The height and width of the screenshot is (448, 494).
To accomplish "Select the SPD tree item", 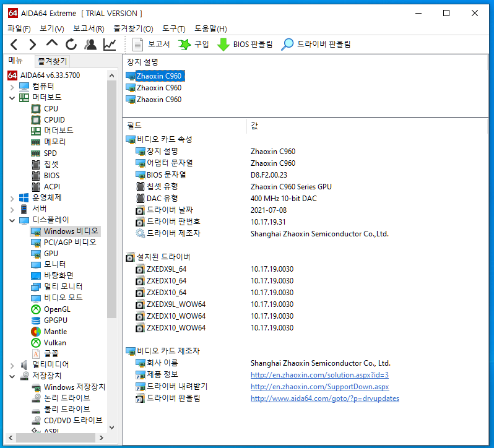I will coord(44,153).
